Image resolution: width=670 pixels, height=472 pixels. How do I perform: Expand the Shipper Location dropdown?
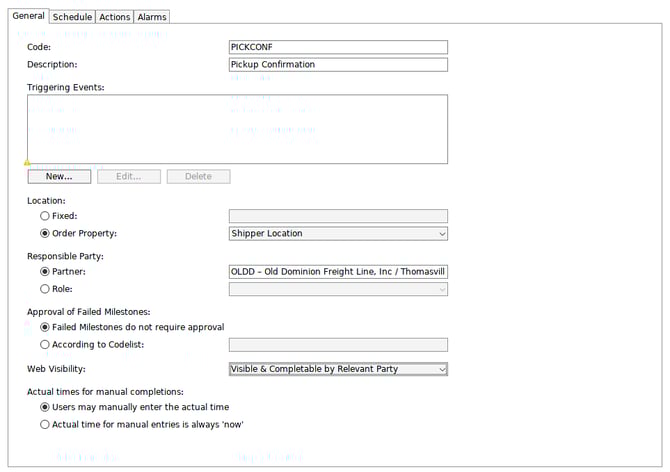click(x=338, y=234)
